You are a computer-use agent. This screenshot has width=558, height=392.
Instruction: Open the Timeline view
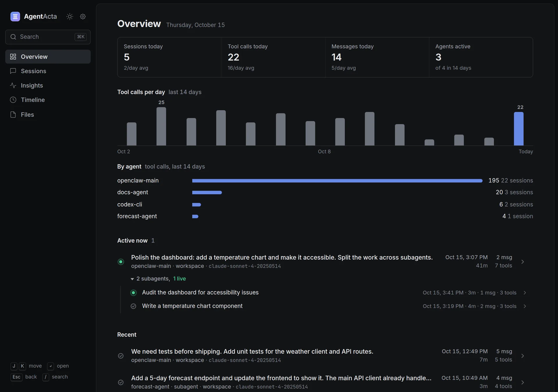(x=48, y=100)
